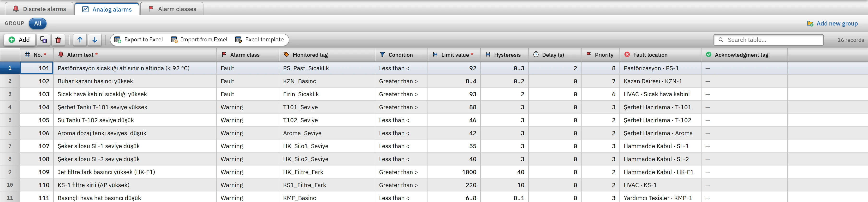Click the Discrete alarms bell icon
Viewport: 868px width, 202px height.
[x=16, y=9]
